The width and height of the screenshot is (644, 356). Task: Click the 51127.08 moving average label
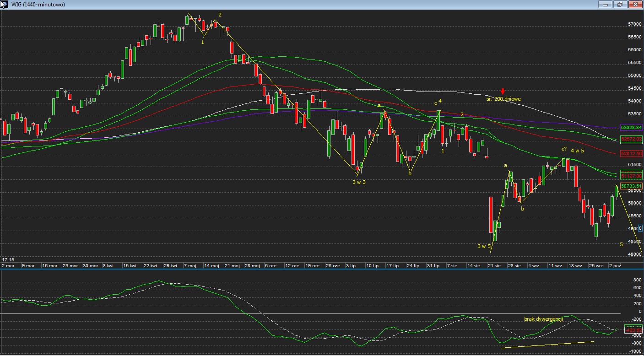click(631, 176)
